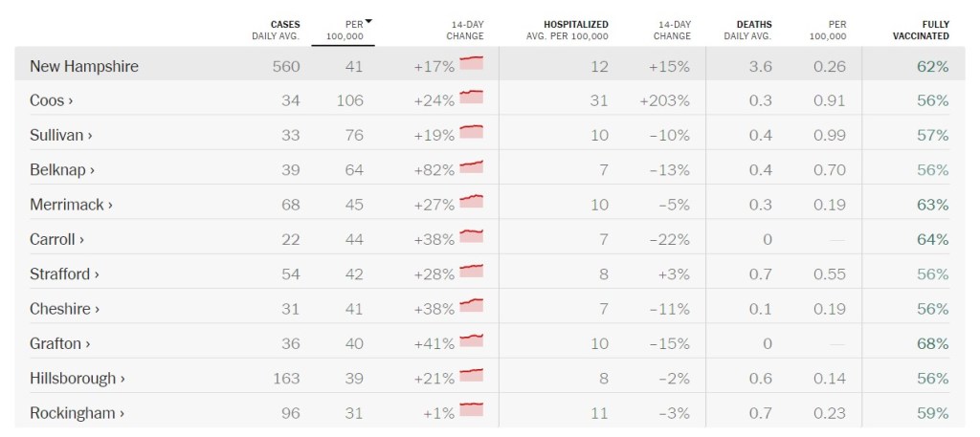
Task: Click the Grafton case trend sparkline
Action: 471,340
